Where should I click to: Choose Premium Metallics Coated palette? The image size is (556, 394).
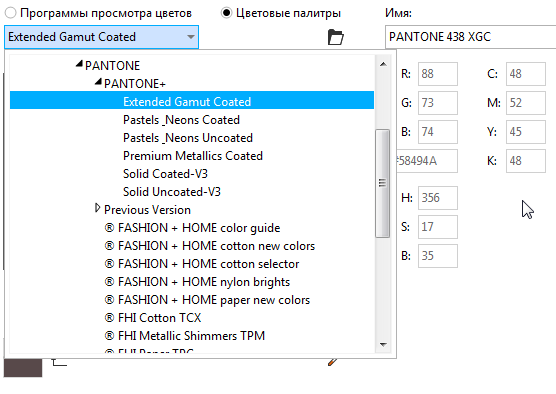click(x=193, y=156)
